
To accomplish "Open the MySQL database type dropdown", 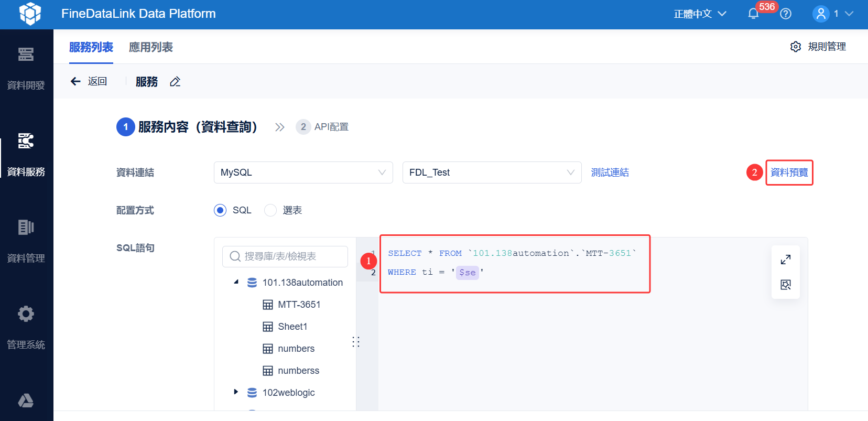I will click(x=303, y=172).
